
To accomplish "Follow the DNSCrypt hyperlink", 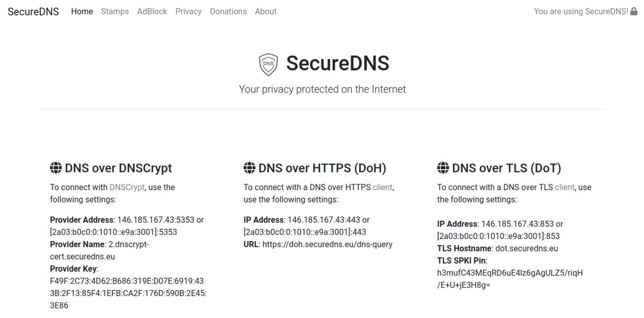I will coord(127,187).
